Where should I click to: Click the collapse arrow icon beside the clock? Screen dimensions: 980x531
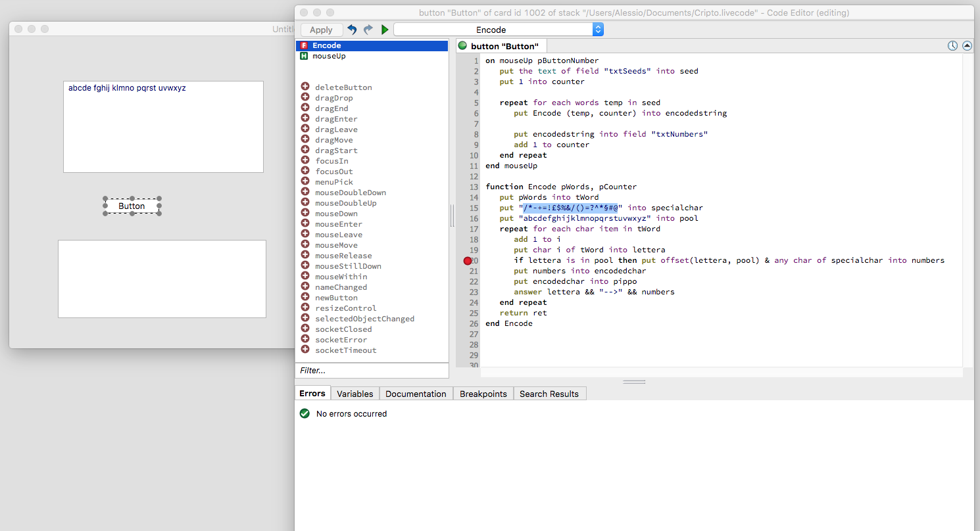point(967,46)
